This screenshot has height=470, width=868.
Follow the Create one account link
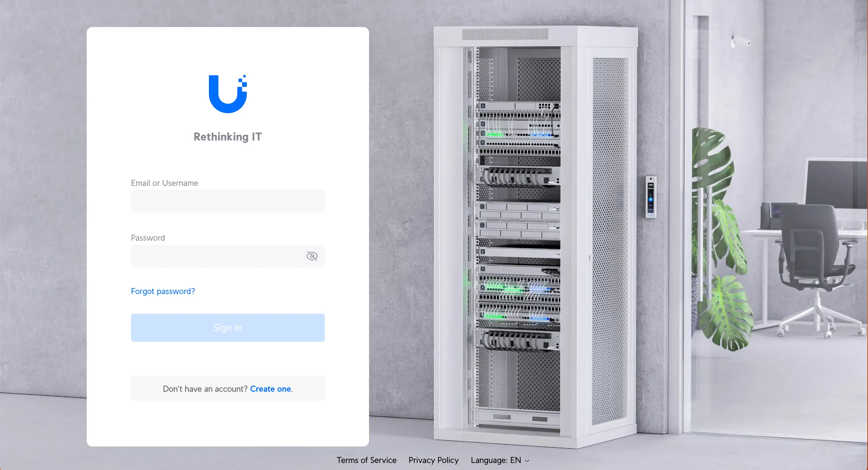[x=270, y=389]
